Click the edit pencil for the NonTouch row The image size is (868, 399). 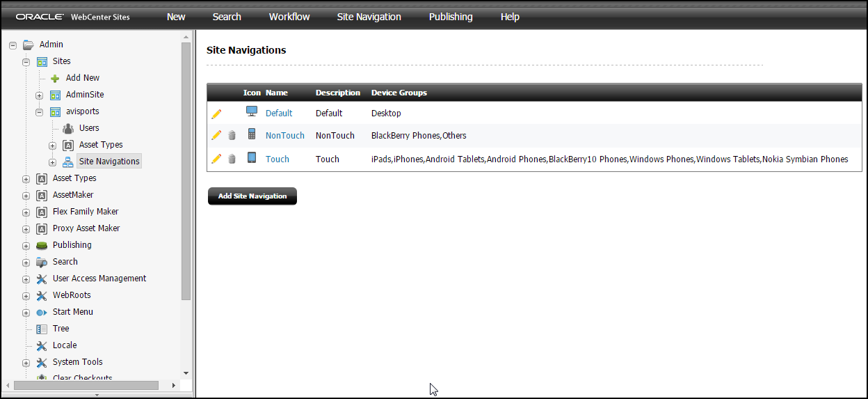pyautogui.click(x=216, y=135)
